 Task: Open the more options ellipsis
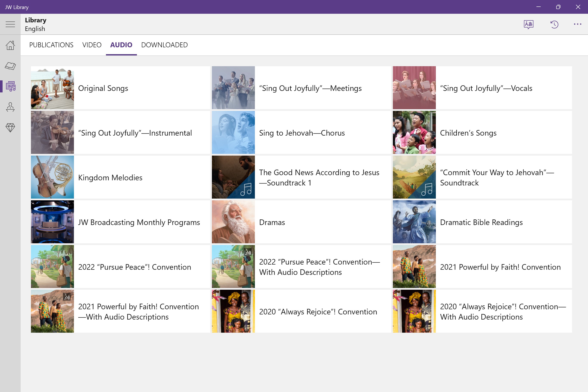577,24
